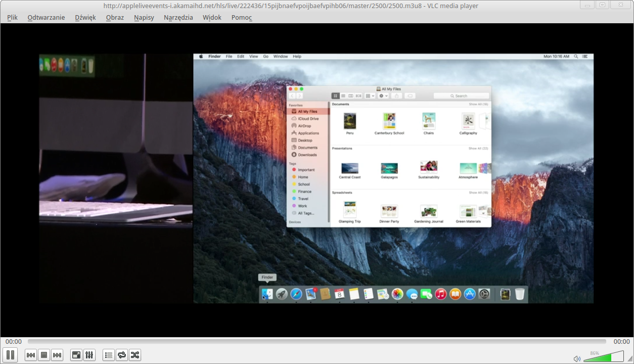
Task: Open System Preferences gear in Dock
Action: pos(484,294)
